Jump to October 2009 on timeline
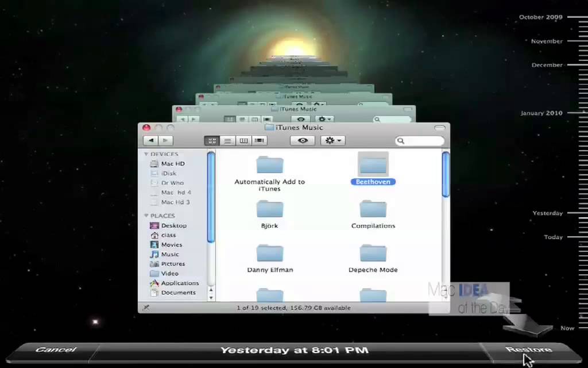Screen dimensions: 588x368 click(x=541, y=17)
